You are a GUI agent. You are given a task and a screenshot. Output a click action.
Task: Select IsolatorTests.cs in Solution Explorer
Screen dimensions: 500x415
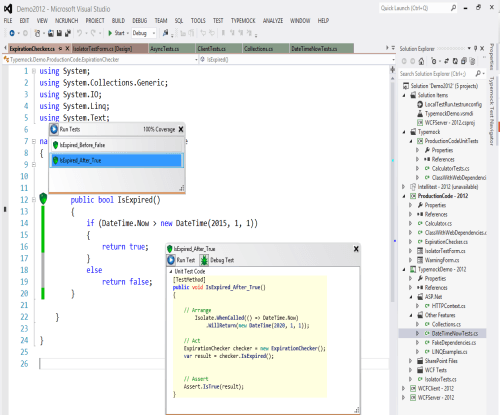coord(440,379)
